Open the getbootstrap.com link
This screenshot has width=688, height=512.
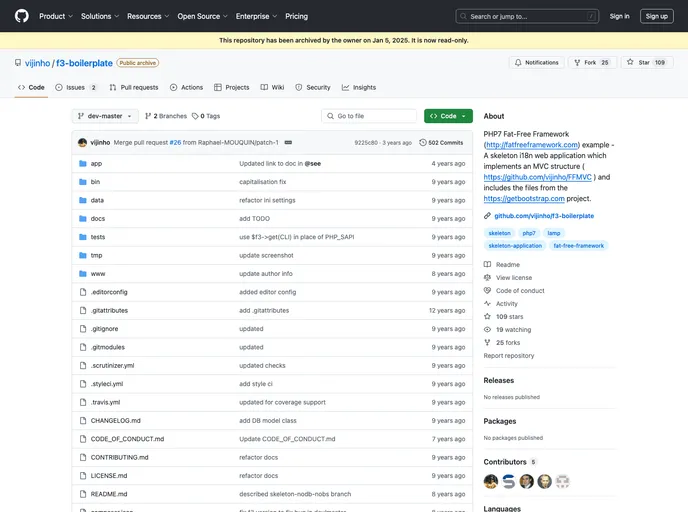pos(524,199)
